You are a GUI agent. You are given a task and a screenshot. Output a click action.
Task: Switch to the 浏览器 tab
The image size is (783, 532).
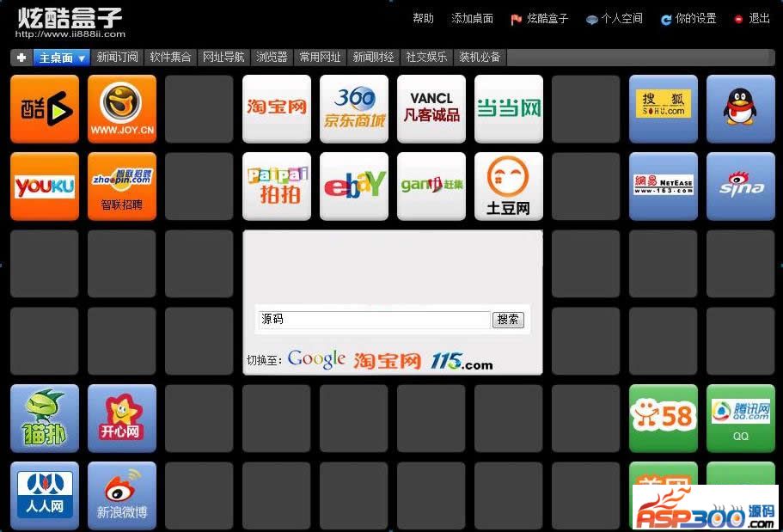(272, 58)
